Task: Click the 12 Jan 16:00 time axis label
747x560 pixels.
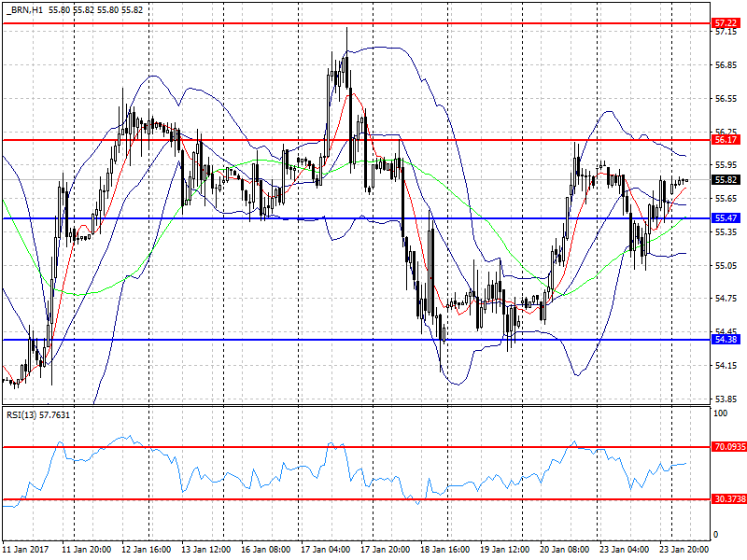Action: 147,549
